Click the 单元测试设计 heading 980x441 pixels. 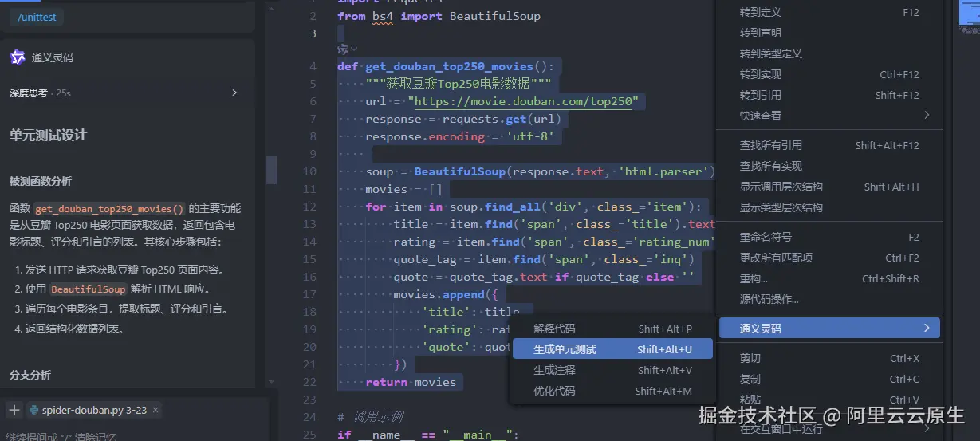point(48,135)
